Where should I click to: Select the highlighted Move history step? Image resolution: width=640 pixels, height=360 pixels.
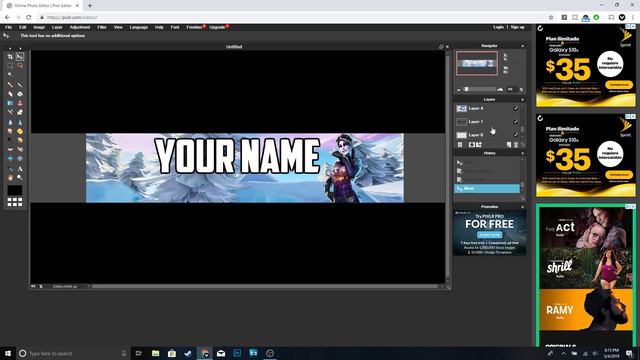(487, 189)
